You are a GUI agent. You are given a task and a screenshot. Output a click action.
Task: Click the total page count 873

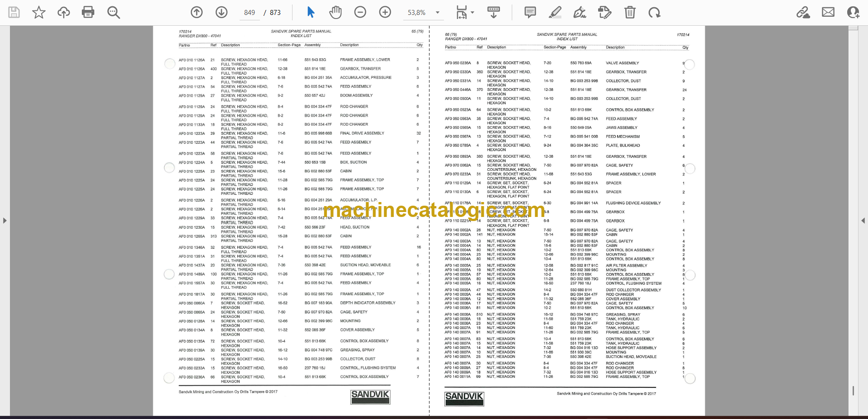coord(275,13)
